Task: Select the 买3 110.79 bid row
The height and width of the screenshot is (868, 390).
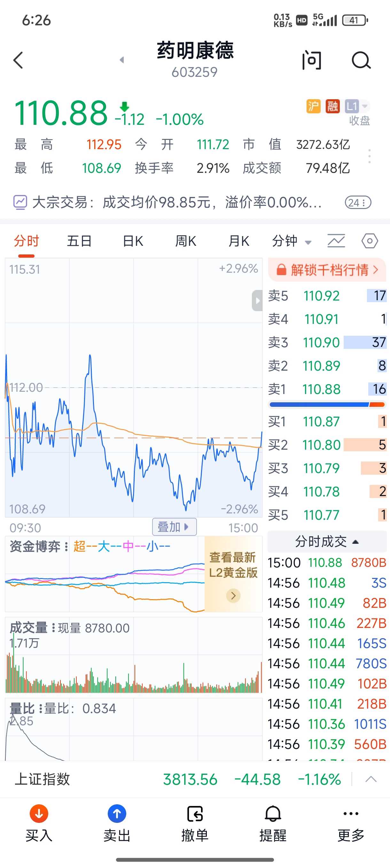Action: (x=327, y=468)
